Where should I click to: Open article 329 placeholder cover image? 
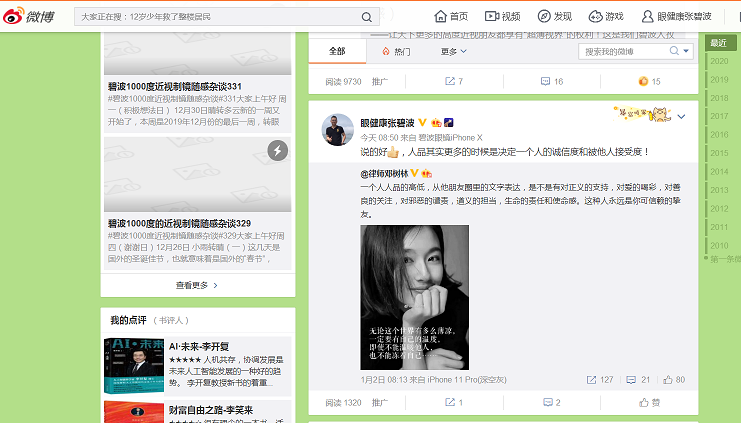pyautogui.click(x=198, y=174)
